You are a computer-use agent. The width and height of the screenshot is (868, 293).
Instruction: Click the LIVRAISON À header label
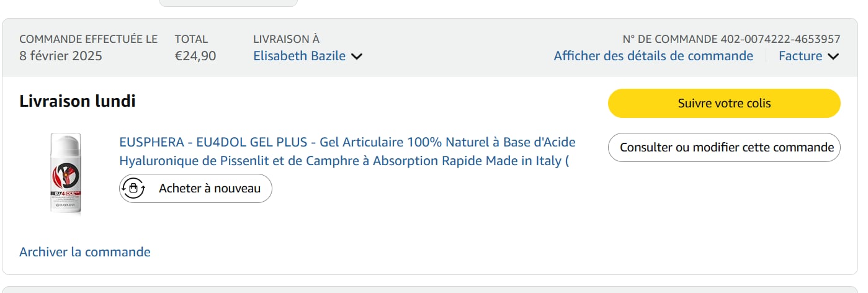(x=287, y=39)
